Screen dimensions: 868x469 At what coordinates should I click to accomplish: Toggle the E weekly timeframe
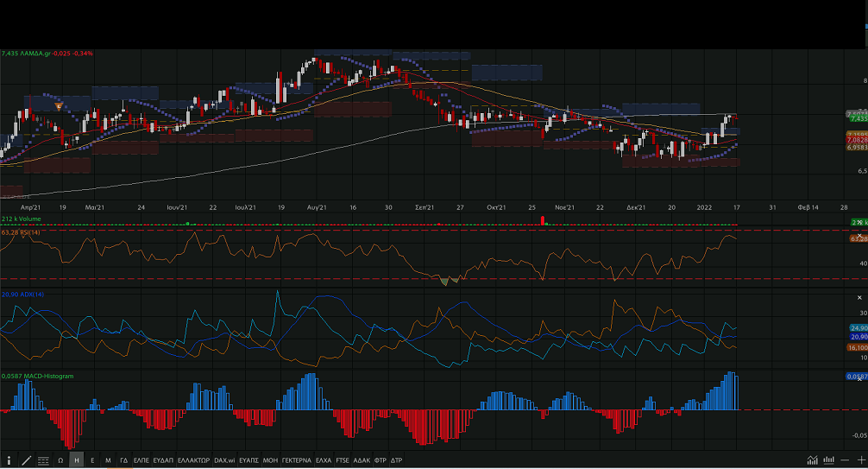[x=92, y=460]
